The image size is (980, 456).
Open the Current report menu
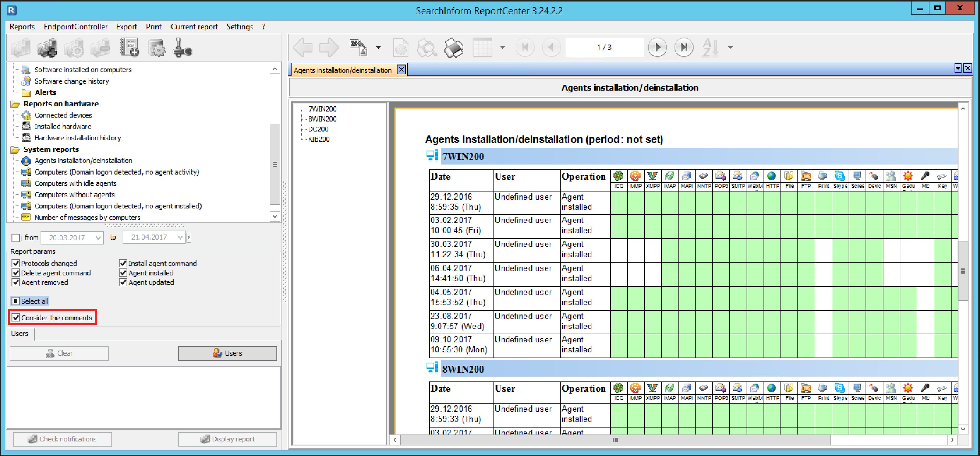click(x=194, y=27)
